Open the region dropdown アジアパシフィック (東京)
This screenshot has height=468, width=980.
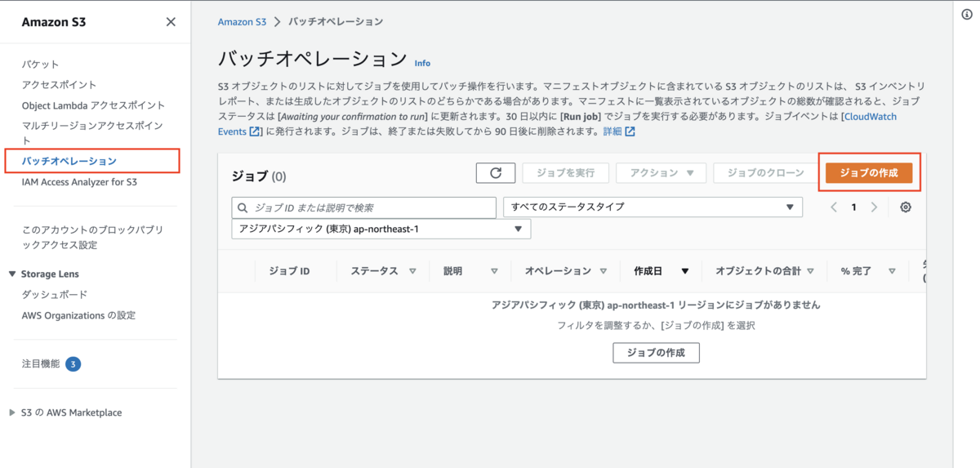pyautogui.click(x=381, y=229)
